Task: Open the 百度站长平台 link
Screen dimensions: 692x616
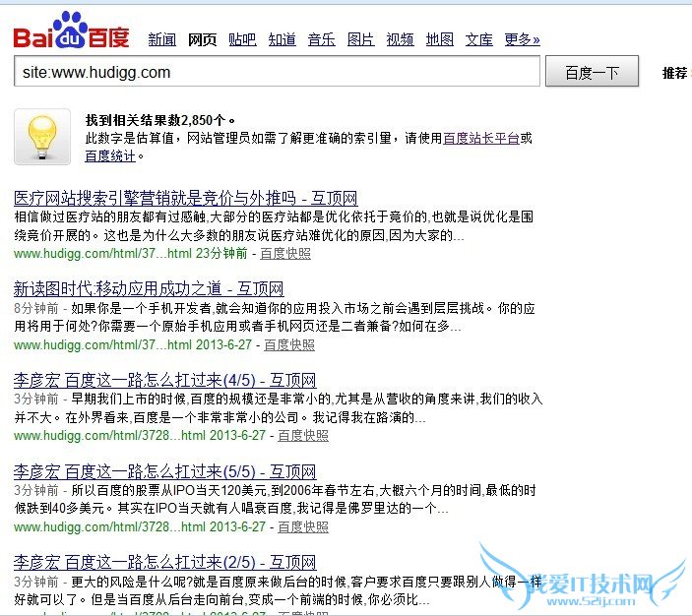Action: [481, 138]
